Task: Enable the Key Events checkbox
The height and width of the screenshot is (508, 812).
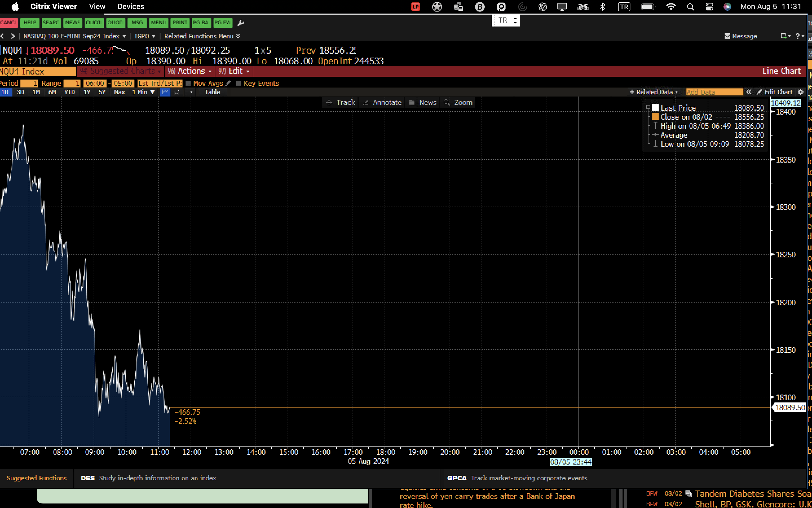Action: click(x=239, y=83)
